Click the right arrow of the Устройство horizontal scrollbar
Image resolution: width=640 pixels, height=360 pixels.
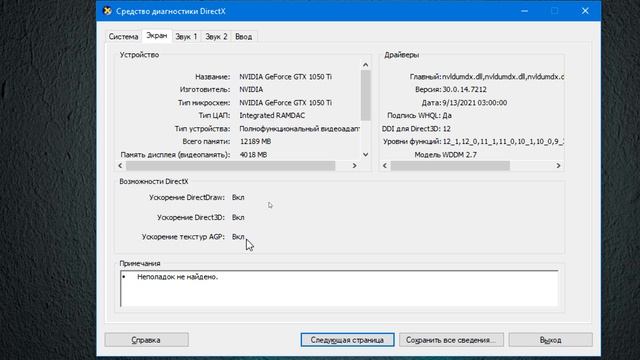click(x=354, y=165)
